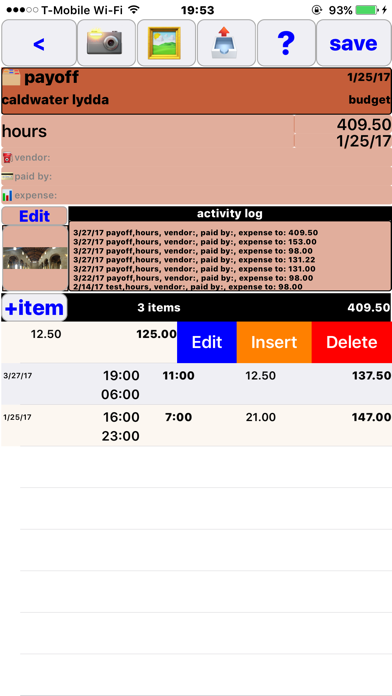The height and width of the screenshot is (696, 392).
Task: Tap the budget label
Action: pyautogui.click(x=369, y=99)
